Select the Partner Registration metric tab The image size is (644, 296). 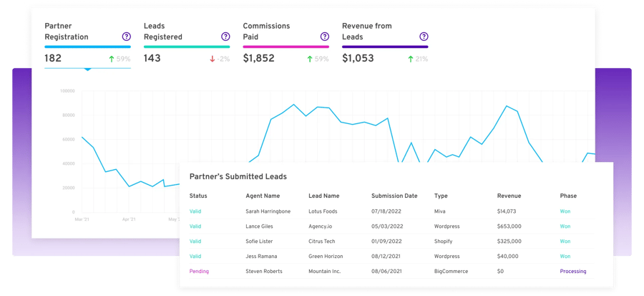click(87, 44)
